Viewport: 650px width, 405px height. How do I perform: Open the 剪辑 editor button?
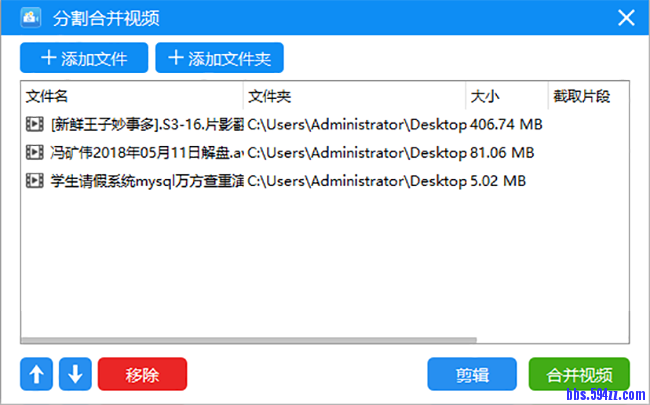coord(472,375)
